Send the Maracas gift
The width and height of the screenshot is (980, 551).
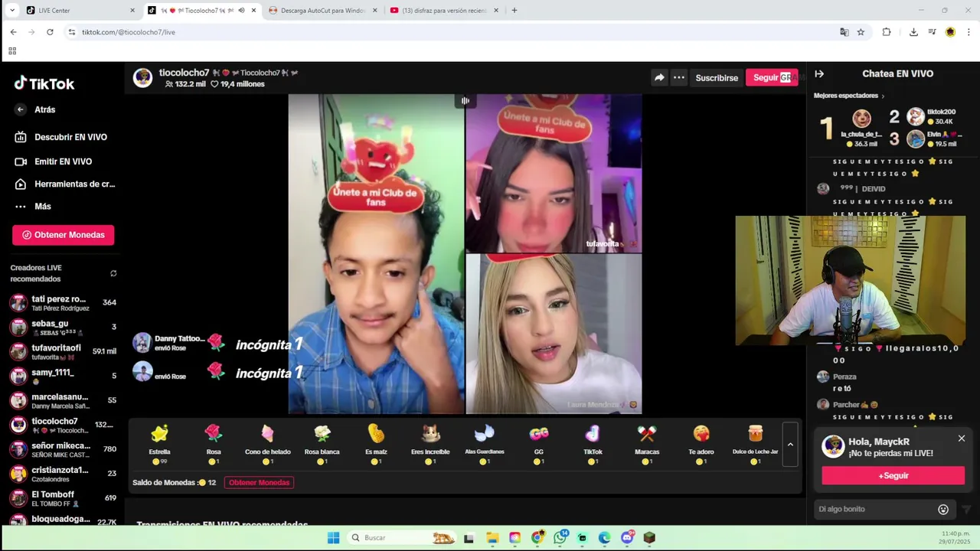647,445
